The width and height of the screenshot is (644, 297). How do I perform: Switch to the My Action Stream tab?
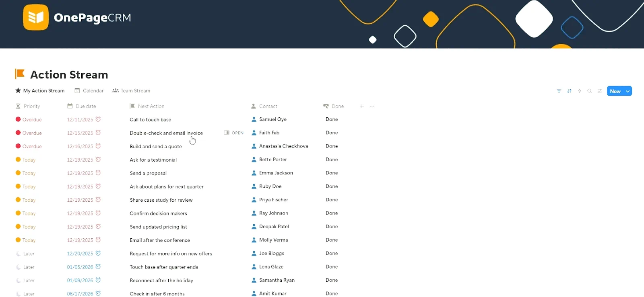(40, 91)
